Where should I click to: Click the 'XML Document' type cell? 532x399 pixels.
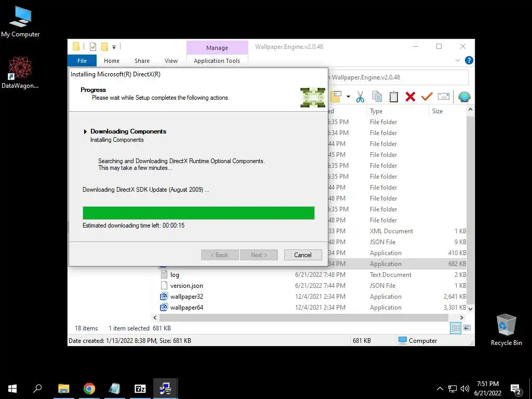[391, 231]
